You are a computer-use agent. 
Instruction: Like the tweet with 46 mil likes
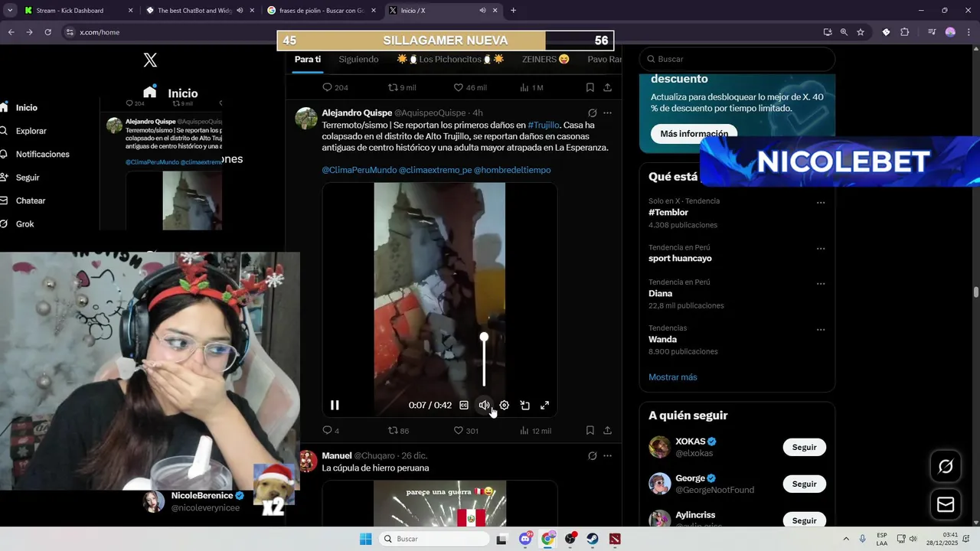(x=470, y=87)
